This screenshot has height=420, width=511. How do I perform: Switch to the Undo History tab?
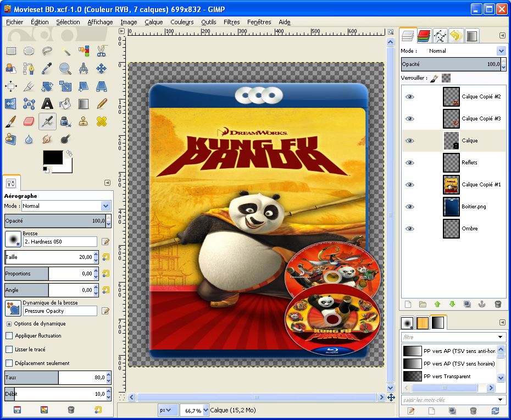tap(456, 36)
